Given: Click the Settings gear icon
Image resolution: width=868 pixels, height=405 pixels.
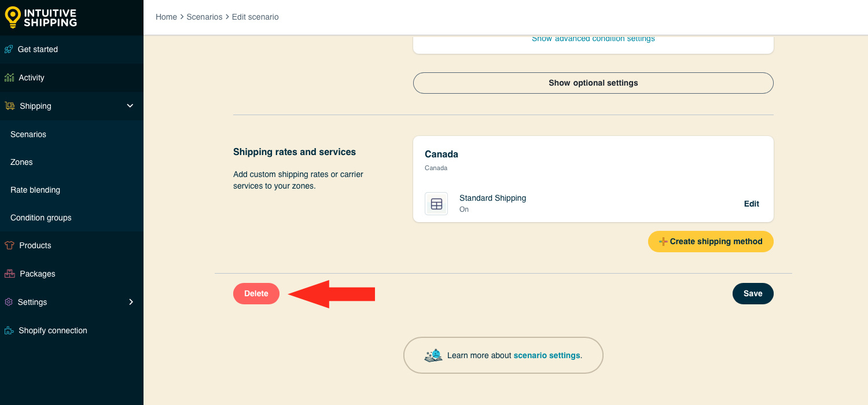Looking at the screenshot, I should coord(9,302).
